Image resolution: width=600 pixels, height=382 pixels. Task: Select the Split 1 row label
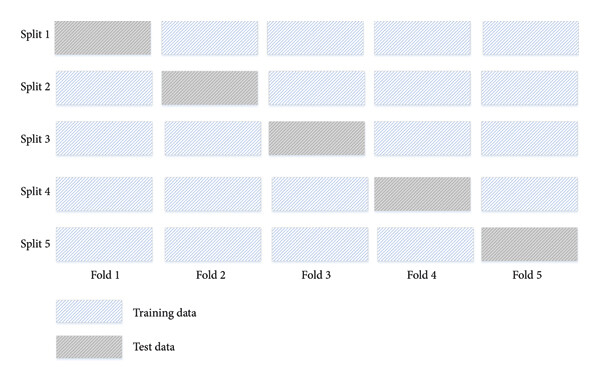[x=35, y=34]
